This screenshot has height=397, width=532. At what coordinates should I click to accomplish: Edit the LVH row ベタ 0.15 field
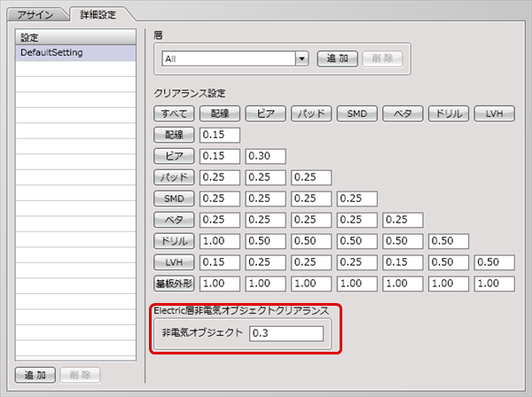coord(403,262)
